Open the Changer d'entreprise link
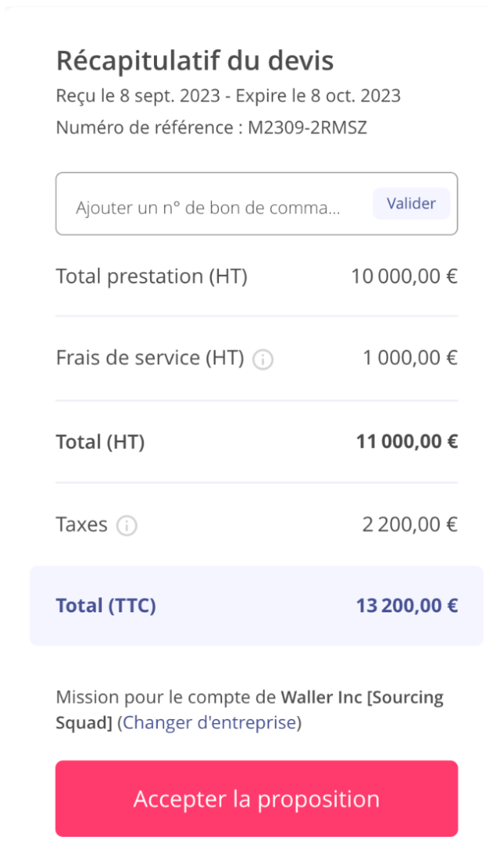This screenshot has height=851, width=504. [x=209, y=722]
